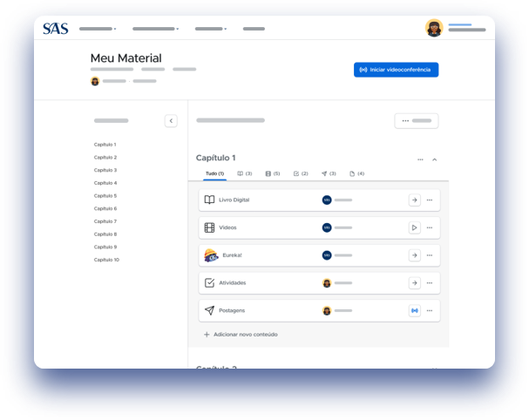The height and width of the screenshot is (420, 529).
Task: Start video conference with Iniciar videoconferência
Action: coord(396,70)
